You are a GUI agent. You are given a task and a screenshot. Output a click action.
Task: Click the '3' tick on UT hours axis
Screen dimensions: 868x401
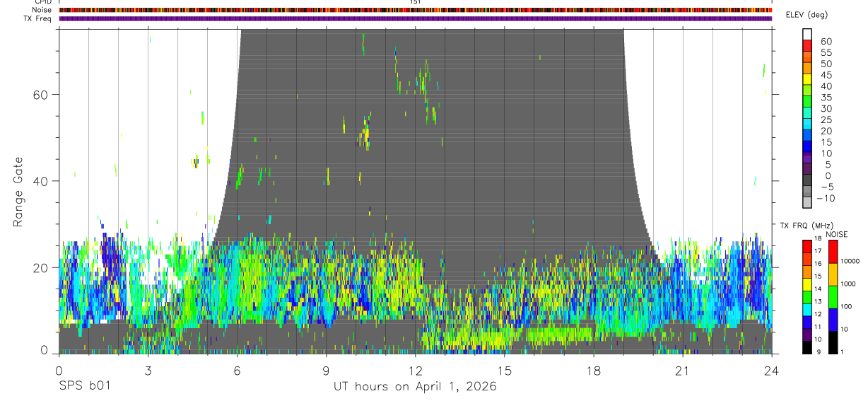pos(148,370)
